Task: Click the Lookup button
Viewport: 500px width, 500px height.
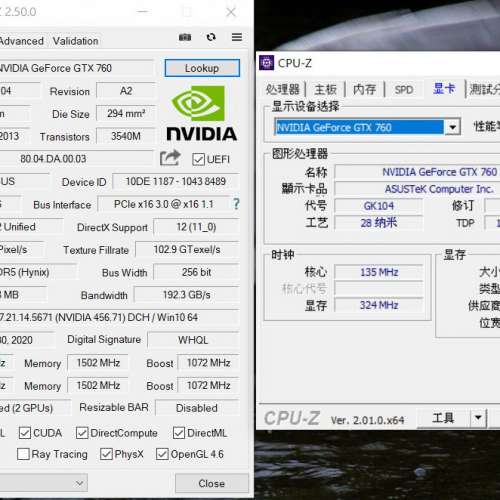Action: click(x=202, y=68)
